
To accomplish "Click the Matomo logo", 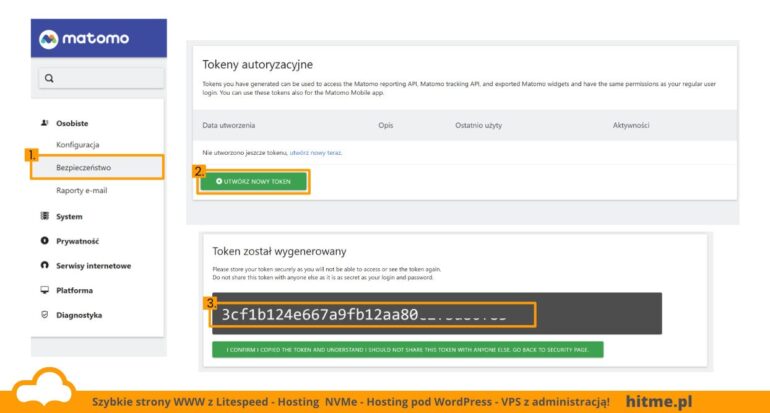I will [84, 39].
